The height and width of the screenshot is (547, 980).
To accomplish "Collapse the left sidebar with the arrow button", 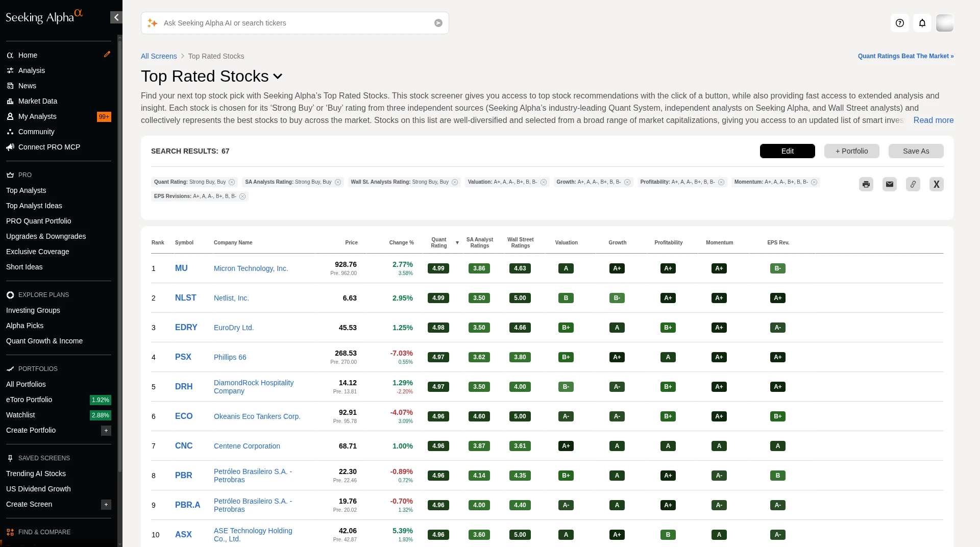I will [x=116, y=17].
